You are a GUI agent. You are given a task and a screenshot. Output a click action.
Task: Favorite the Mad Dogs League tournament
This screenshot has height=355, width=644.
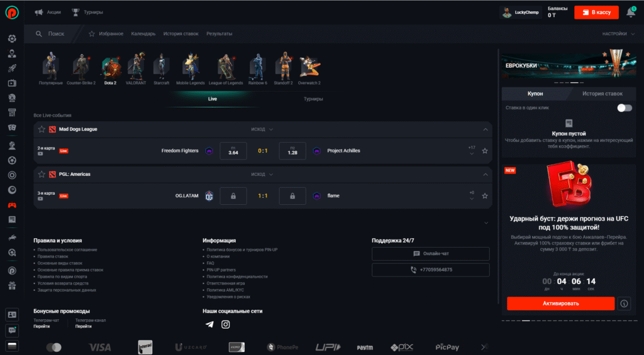click(x=42, y=129)
